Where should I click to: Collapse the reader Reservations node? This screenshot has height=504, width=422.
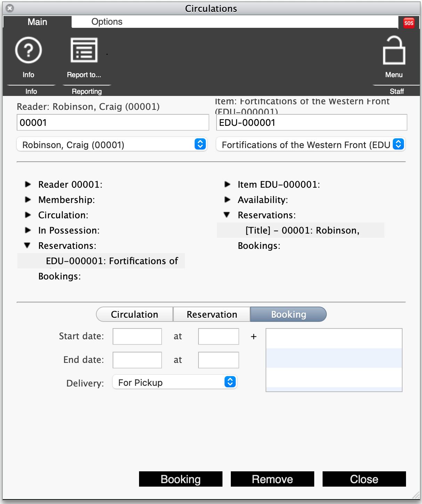(27, 245)
